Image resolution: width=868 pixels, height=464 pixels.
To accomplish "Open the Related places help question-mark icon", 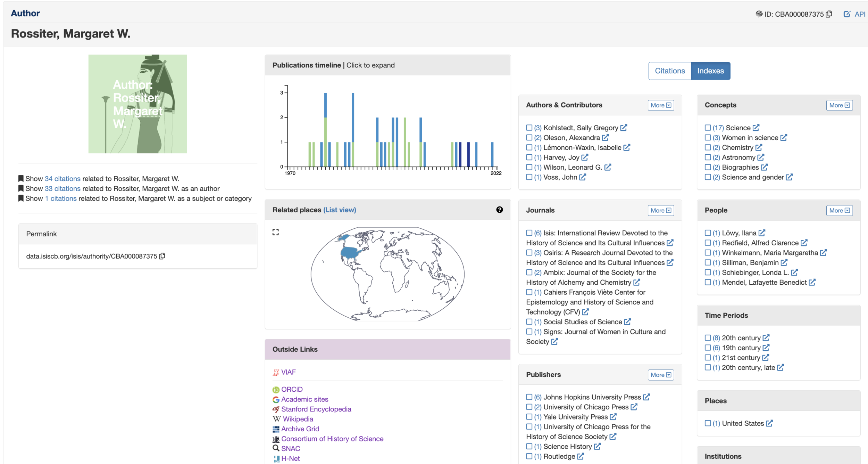I will pyautogui.click(x=499, y=210).
